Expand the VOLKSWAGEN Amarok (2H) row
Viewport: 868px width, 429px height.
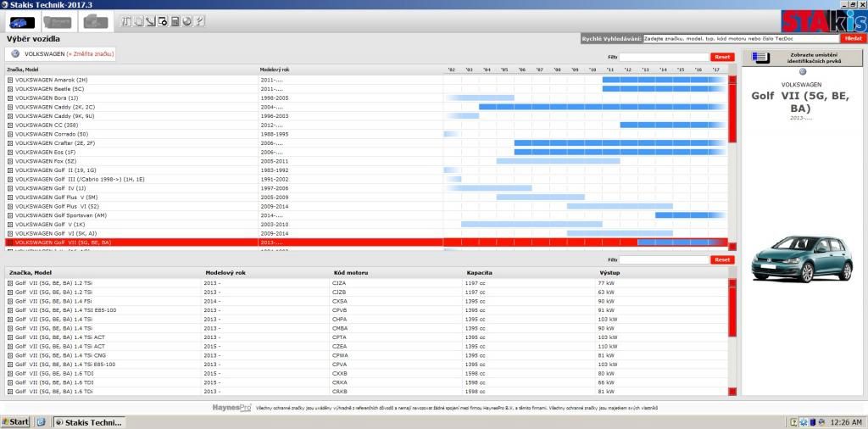click(10, 80)
